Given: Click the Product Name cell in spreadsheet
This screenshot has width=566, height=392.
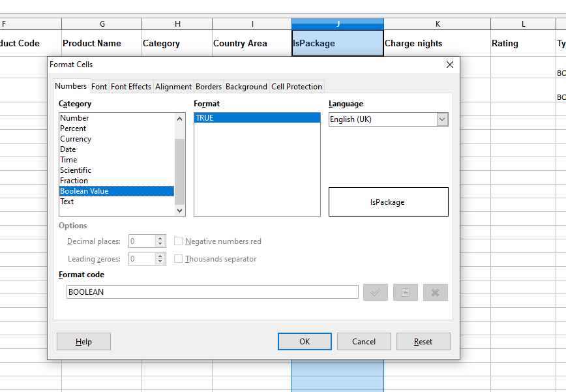Looking at the screenshot, I should [102, 43].
